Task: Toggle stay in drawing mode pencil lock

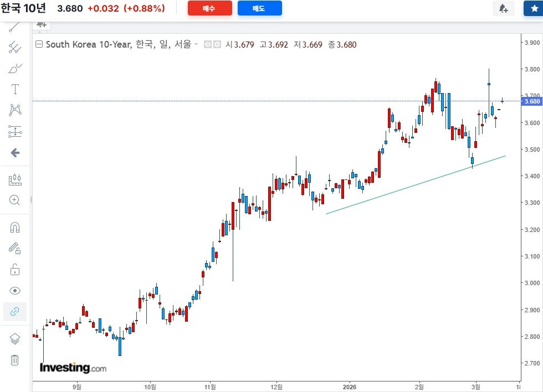Action: click(14, 249)
